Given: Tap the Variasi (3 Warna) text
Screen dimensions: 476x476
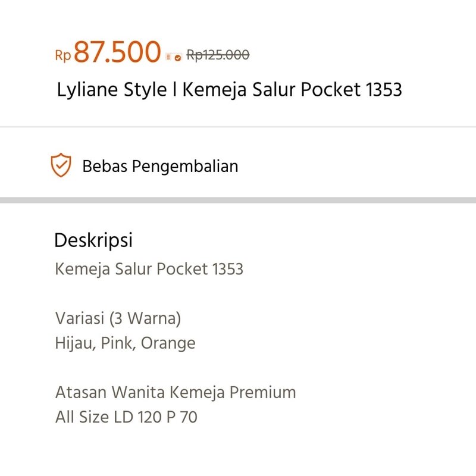Looking at the screenshot, I should click(x=118, y=318).
